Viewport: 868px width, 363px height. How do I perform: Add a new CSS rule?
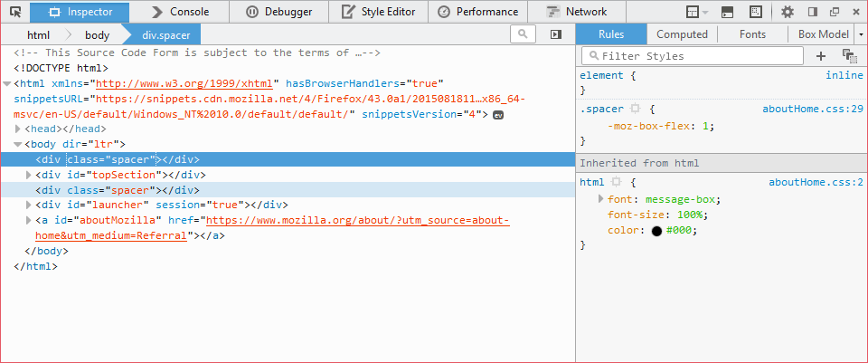pos(822,56)
